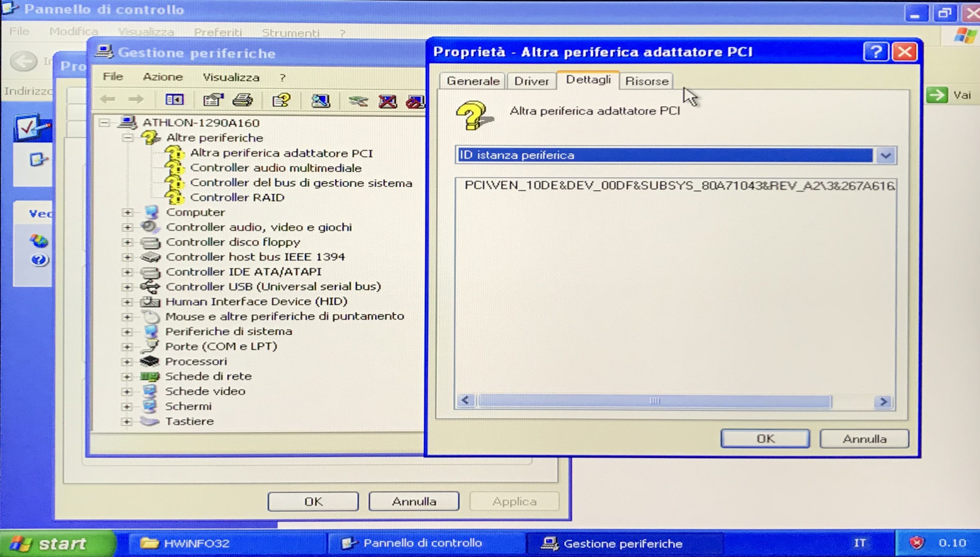980x557 pixels.
Task: Expand the Schede video tree node
Action: (127, 391)
